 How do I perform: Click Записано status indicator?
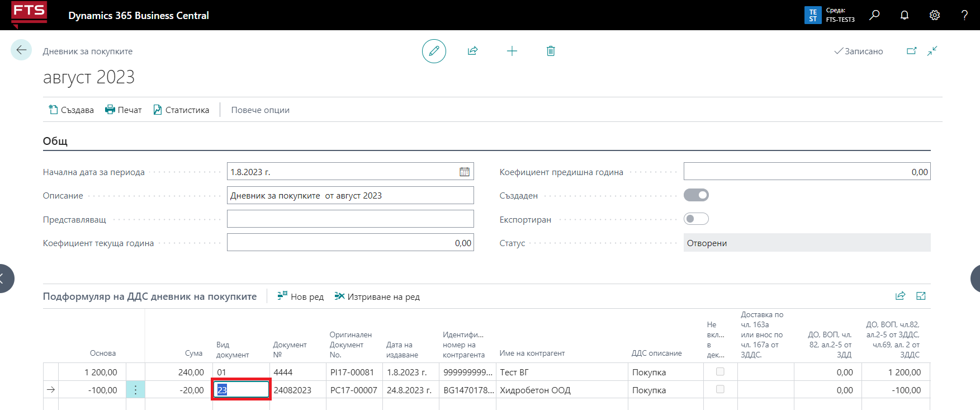[859, 51]
